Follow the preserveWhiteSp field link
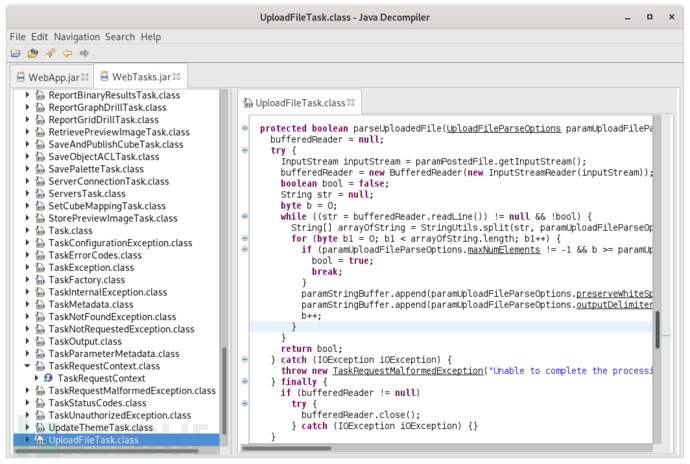Image resolution: width=690 pixels, height=464 pixels. click(x=614, y=294)
